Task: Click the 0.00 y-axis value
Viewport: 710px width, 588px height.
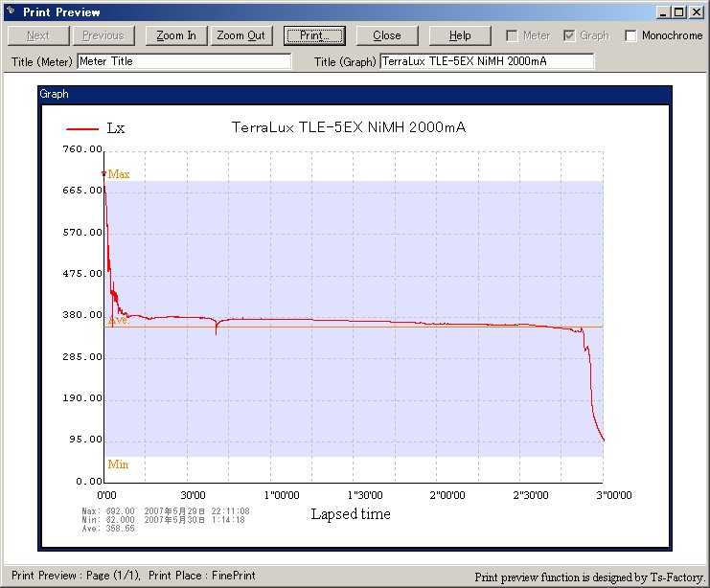Action: pyautogui.click(x=89, y=481)
